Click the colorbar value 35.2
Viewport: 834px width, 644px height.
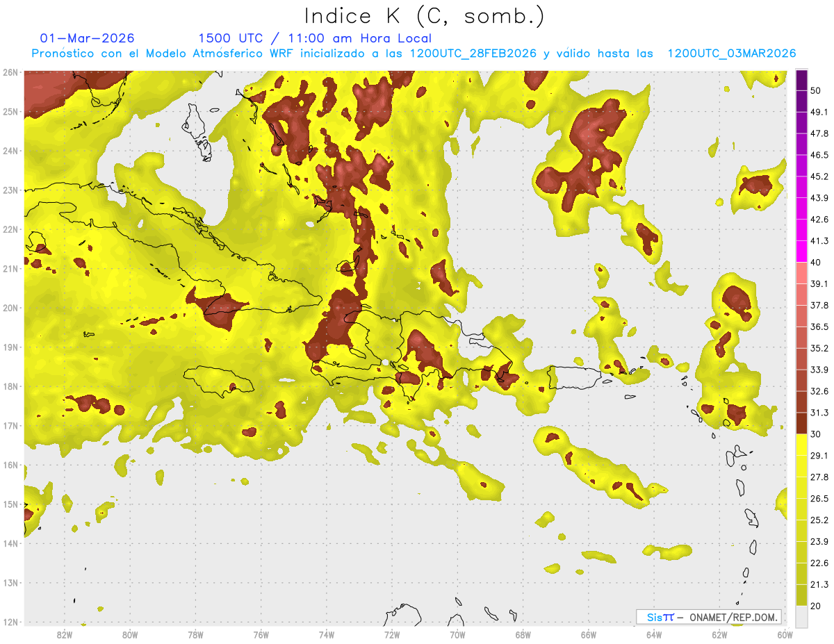(819, 348)
